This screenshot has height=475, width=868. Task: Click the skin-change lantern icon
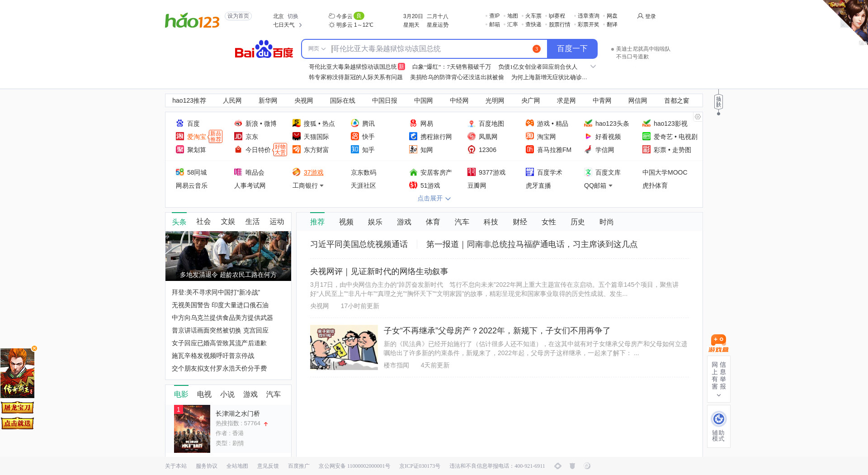(x=718, y=102)
